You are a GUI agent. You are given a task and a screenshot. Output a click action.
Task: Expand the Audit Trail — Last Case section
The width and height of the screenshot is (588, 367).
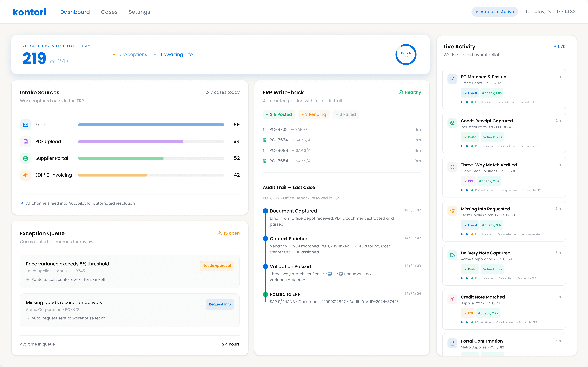click(289, 187)
